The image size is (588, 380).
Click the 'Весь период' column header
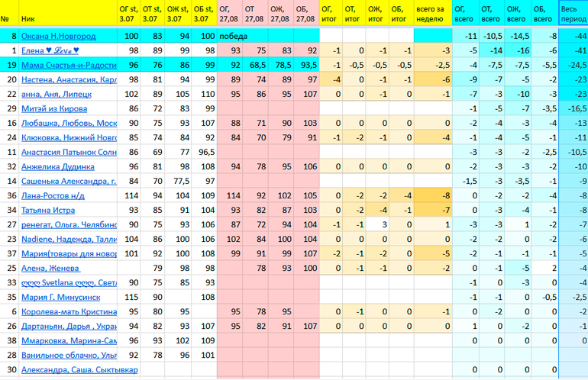(573, 14)
